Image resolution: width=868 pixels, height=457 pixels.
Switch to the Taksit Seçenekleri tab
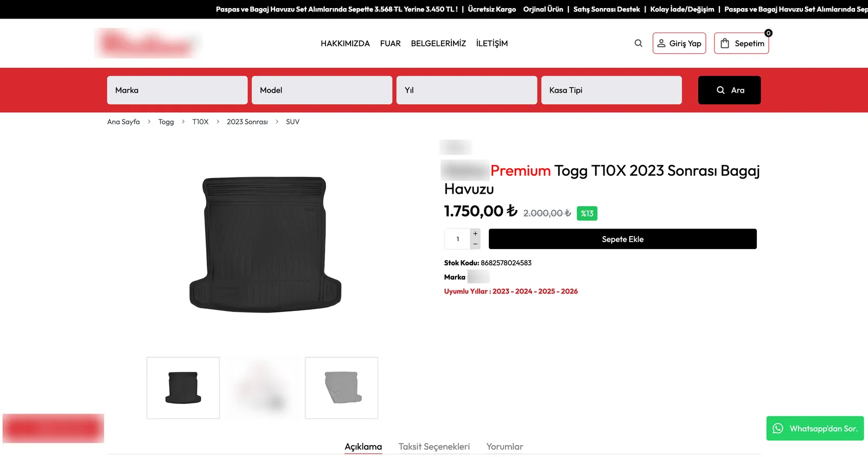click(434, 447)
